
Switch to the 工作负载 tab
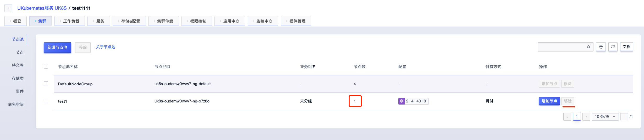coord(70,21)
